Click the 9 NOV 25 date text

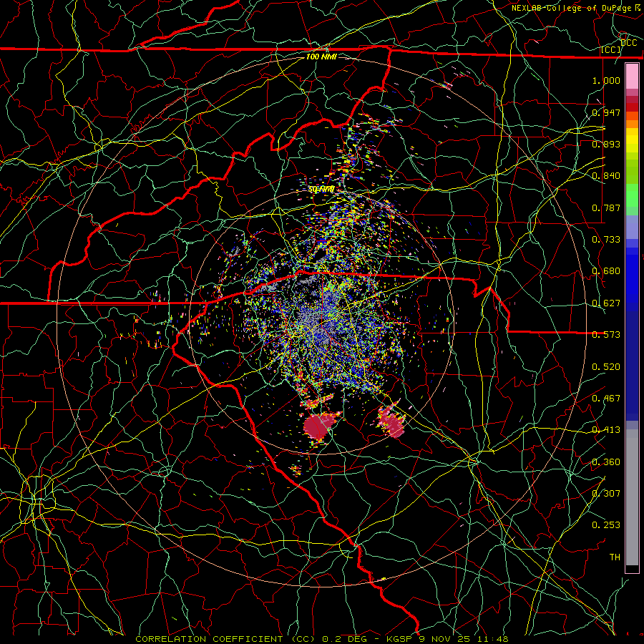point(445,639)
